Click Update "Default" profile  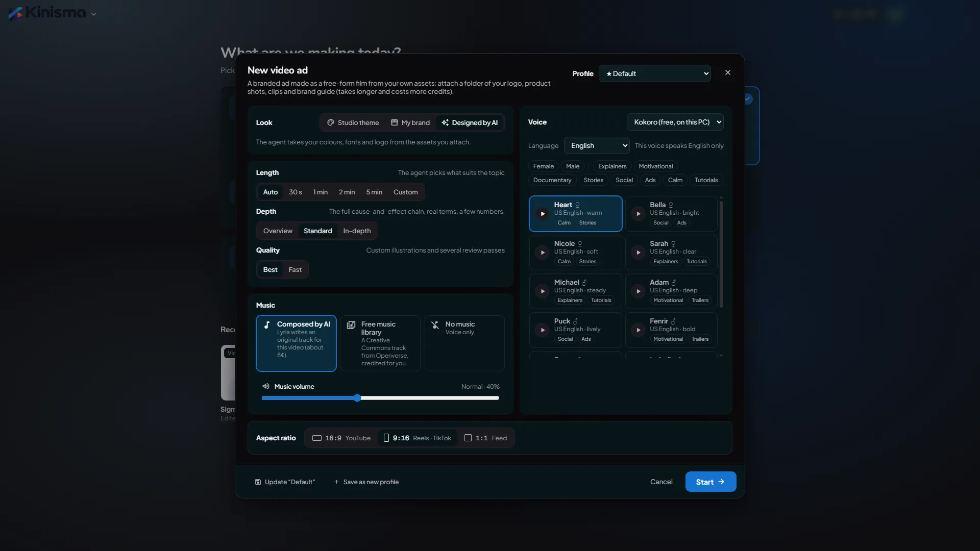pos(285,482)
